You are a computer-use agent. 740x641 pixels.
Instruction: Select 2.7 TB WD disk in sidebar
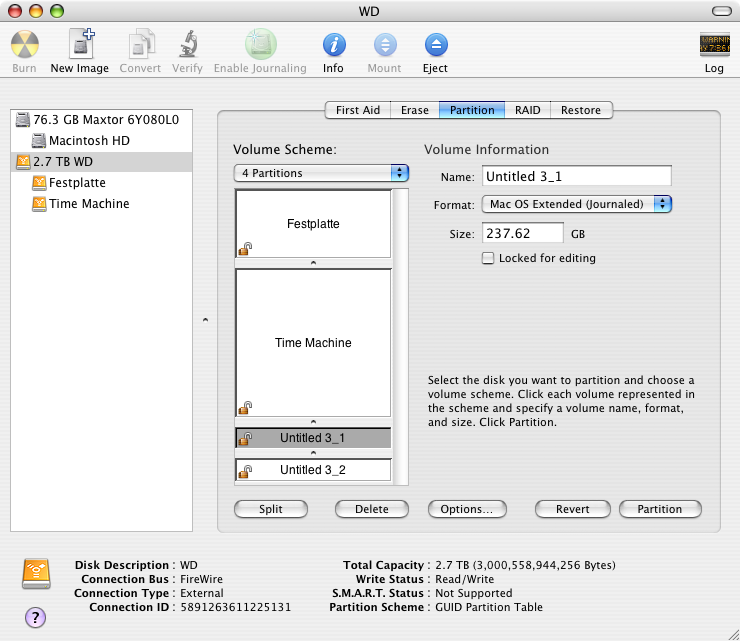click(x=101, y=161)
